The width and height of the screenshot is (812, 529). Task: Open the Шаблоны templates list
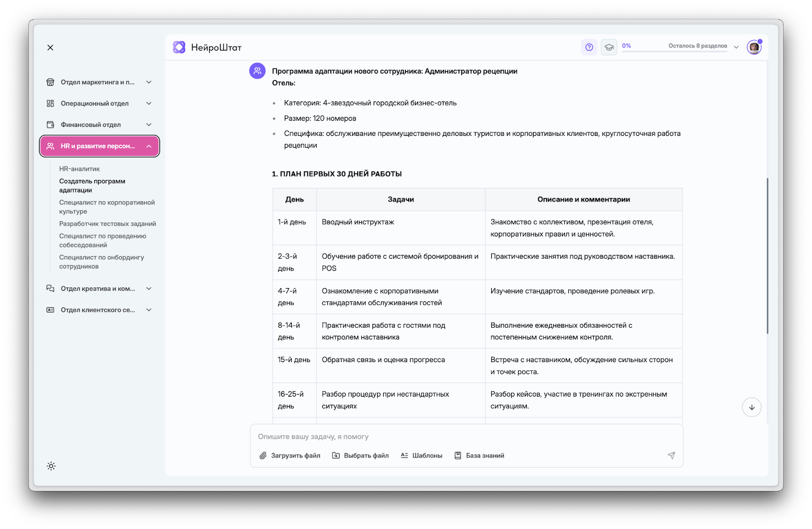[x=421, y=455]
